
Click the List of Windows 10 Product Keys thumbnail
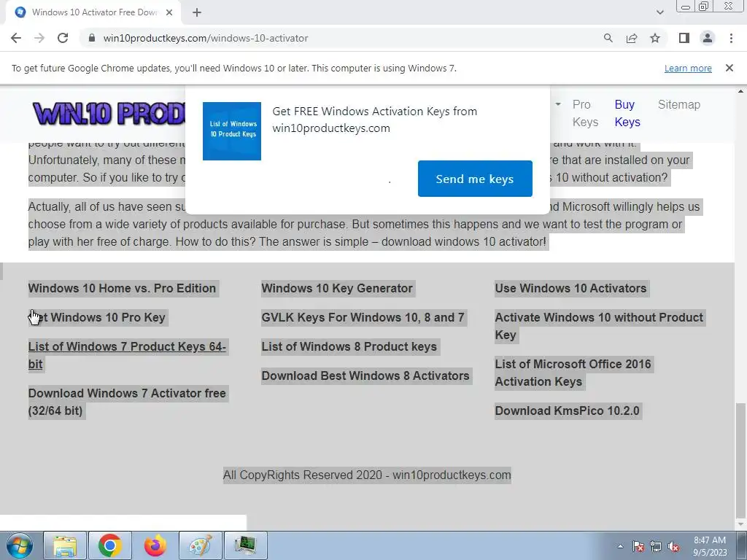232,131
